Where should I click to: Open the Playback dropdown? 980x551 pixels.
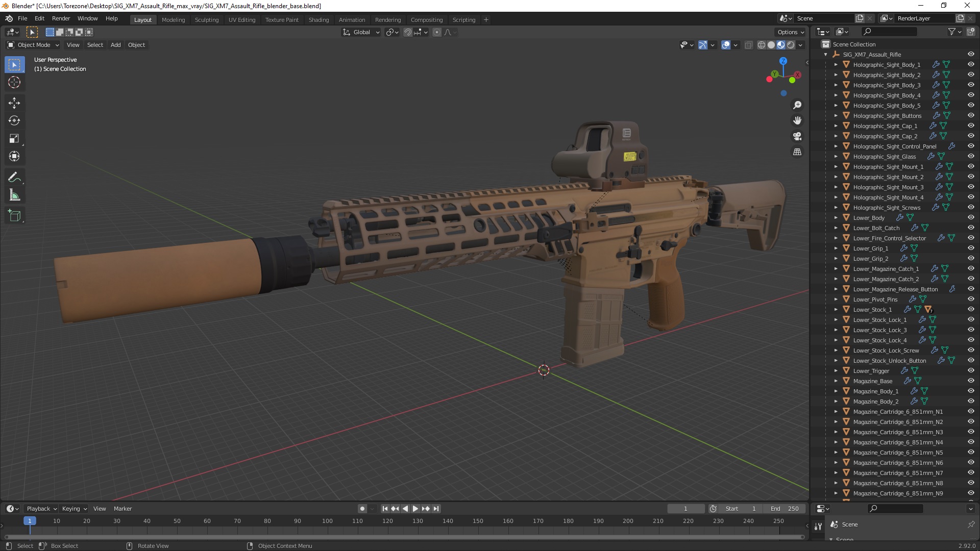(x=41, y=509)
